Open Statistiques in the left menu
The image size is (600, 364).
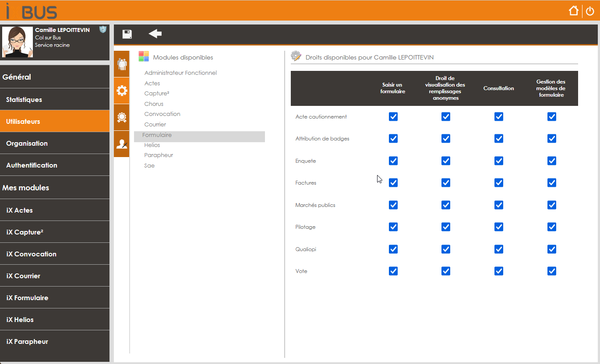(x=55, y=100)
